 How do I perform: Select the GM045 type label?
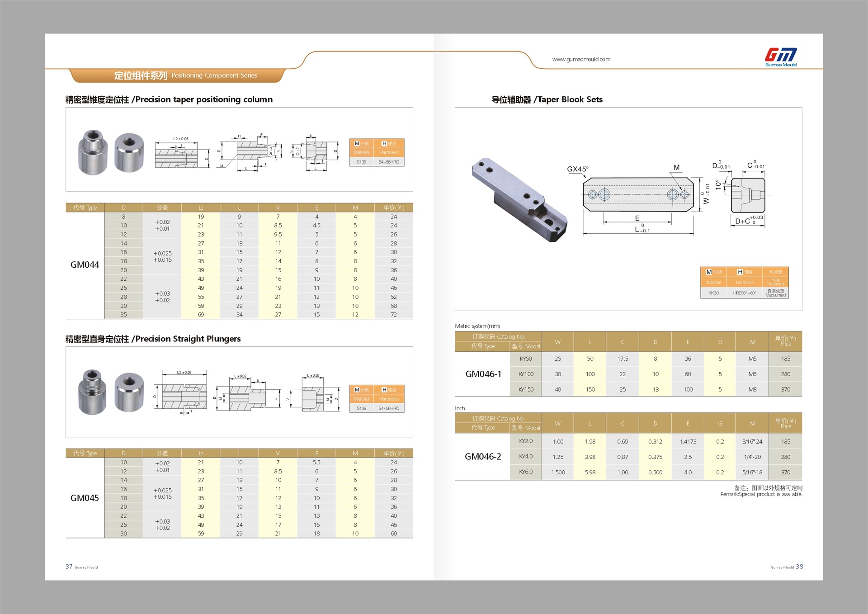85,498
